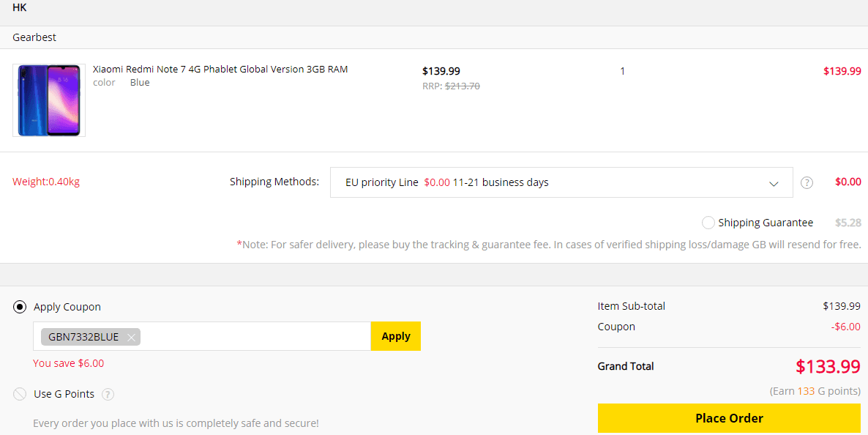Screen dimensions: 868x435
Task: Click the unit price $139.99 under the title row
Action: [441, 71]
